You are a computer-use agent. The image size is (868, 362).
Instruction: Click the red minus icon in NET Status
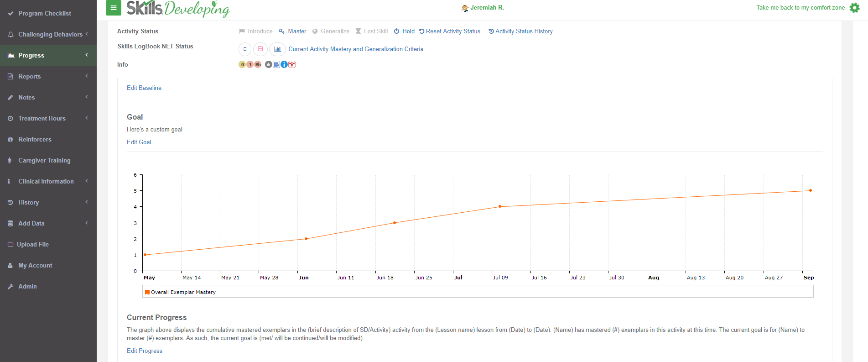(260, 49)
